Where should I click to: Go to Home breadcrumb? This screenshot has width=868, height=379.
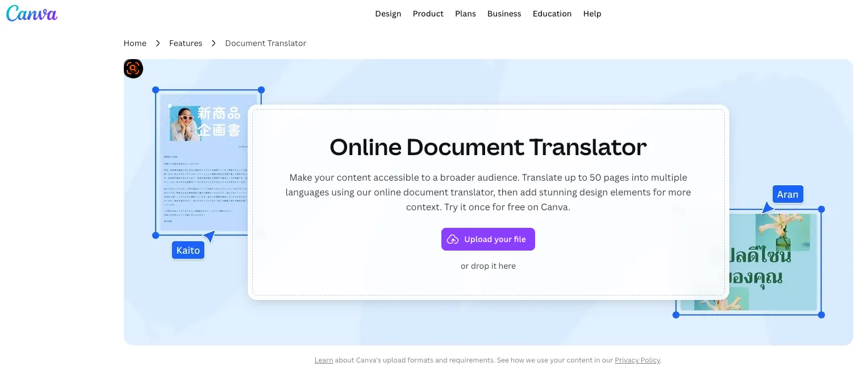tap(135, 43)
